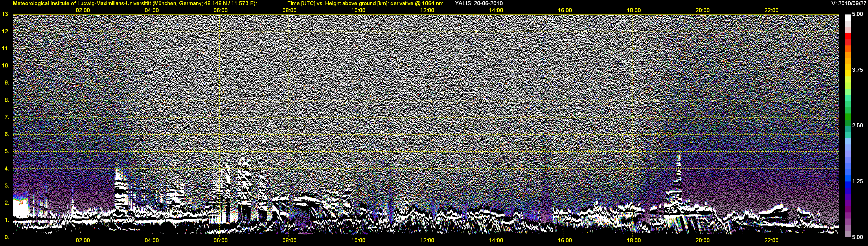868x246 pixels.
Task: Click the 3.75 colorbar value
Action: pos(858,70)
